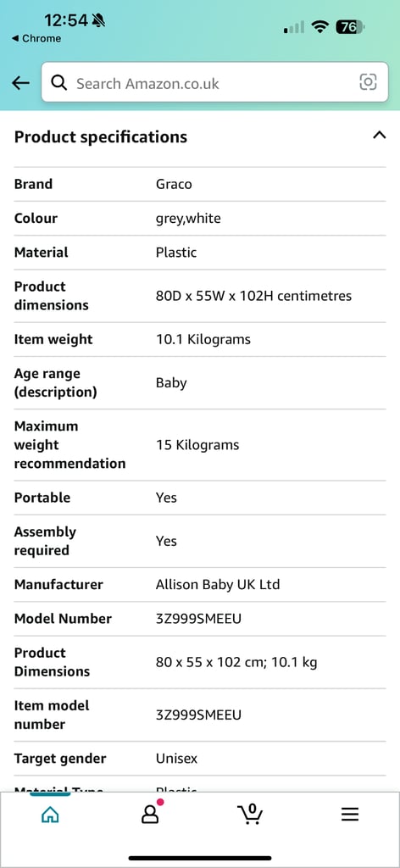
Task: Tap the battery indicator in status bar
Action: click(x=350, y=26)
